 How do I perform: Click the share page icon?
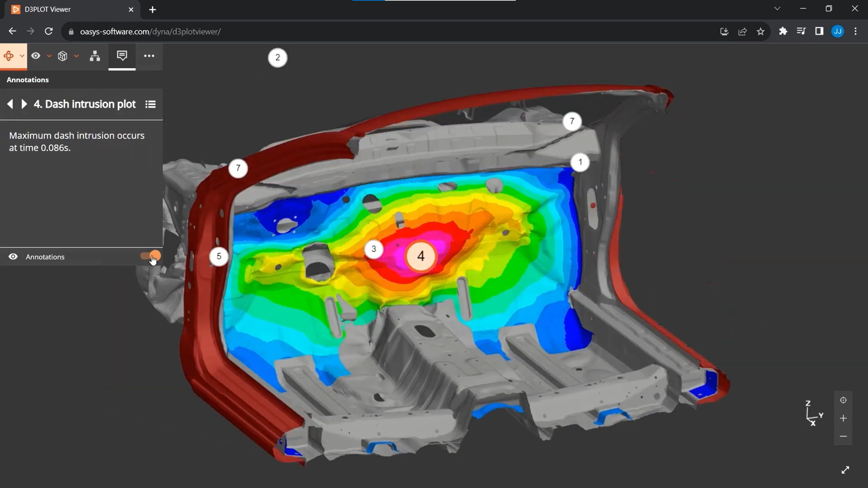pyautogui.click(x=742, y=31)
